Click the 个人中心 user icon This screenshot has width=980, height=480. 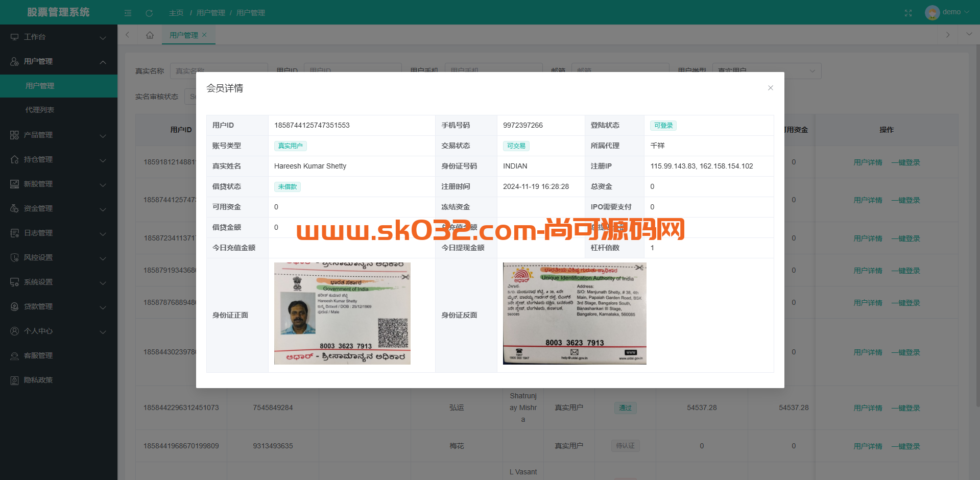click(x=14, y=331)
